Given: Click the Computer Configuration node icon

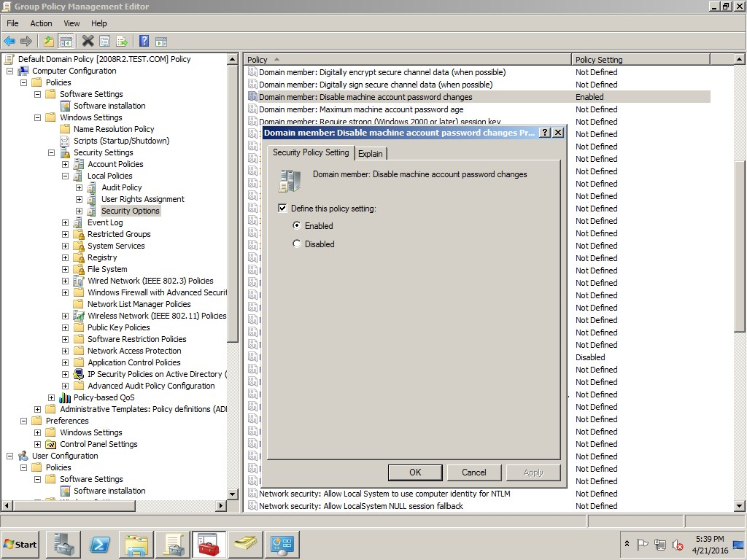Looking at the screenshot, I should pyautogui.click(x=23, y=71).
